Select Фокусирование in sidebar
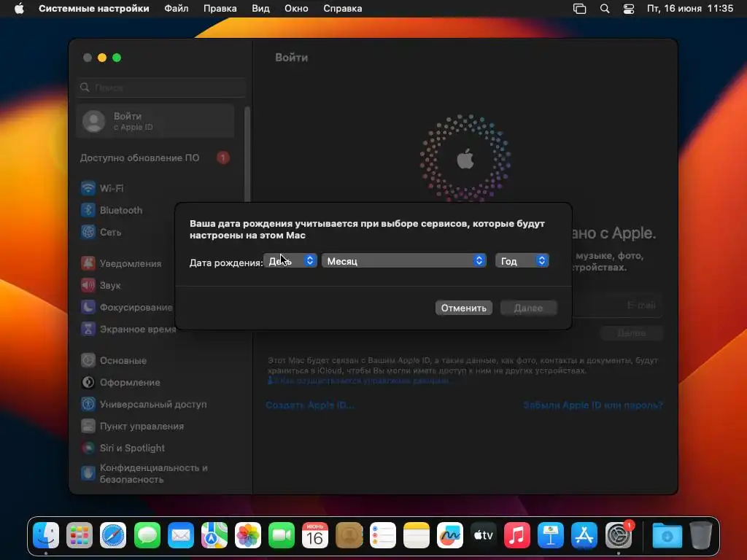747x560 pixels. click(127, 307)
